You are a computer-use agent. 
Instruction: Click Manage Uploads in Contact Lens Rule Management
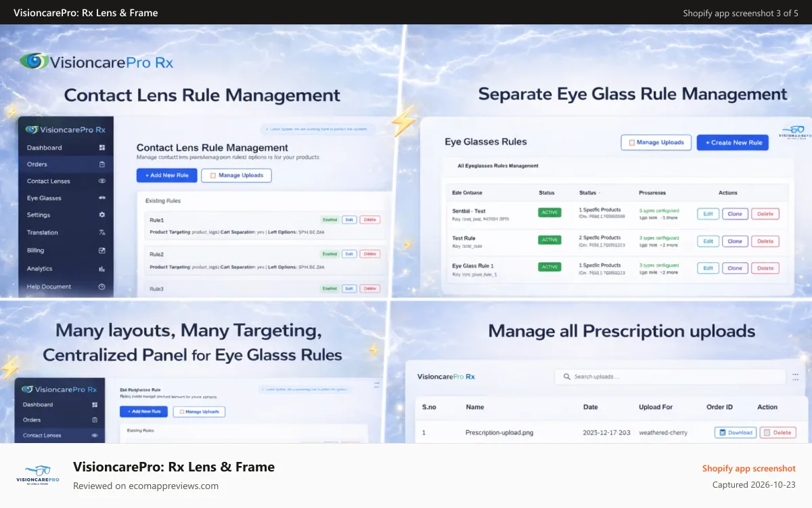coord(236,175)
